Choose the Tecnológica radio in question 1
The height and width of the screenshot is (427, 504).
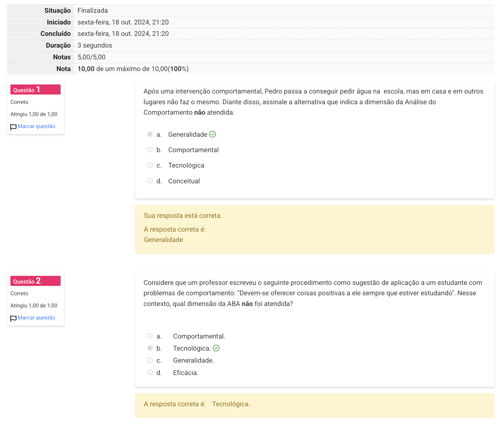point(150,165)
